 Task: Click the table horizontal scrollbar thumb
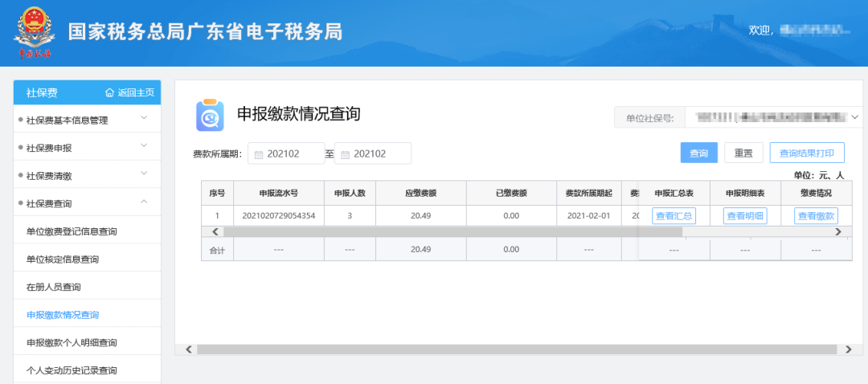pyautogui.click(x=452, y=232)
